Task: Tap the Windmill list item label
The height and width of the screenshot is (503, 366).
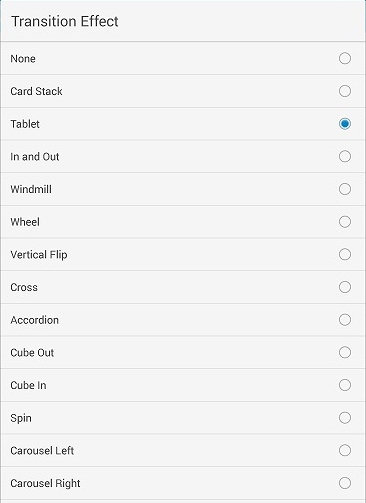Action: tap(31, 189)
